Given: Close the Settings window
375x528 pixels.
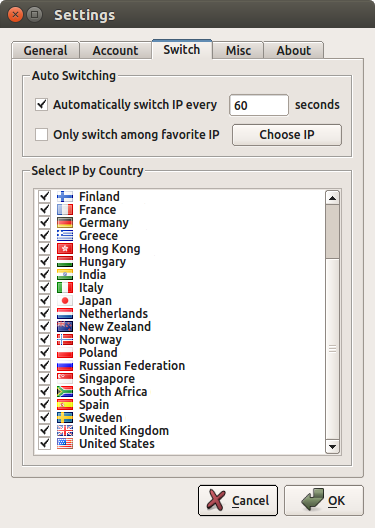Looking at the screenshot, I should [15, 14].
